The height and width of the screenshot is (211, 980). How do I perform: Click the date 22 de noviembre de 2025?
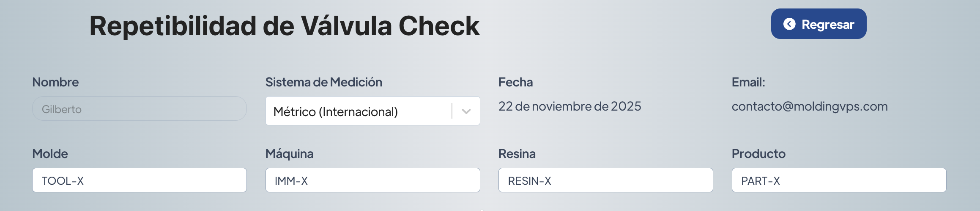[x=569, y=106]
